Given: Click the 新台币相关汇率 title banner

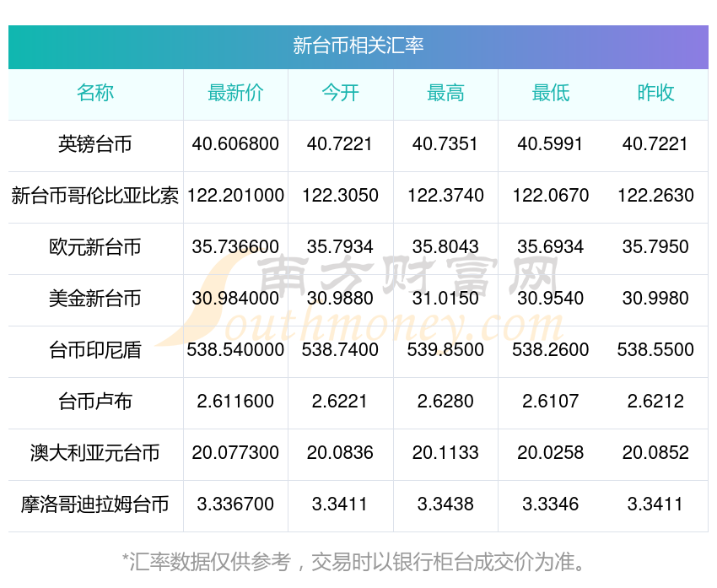Looking at the screenshot, I should (358, 46).
